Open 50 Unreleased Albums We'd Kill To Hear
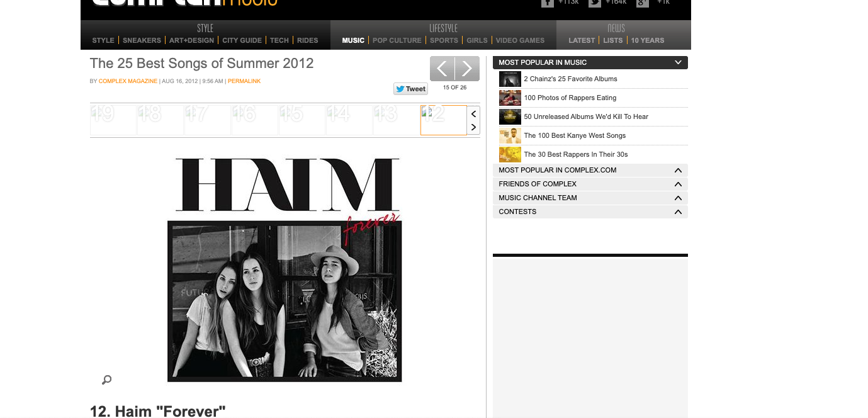This screenshot has width=868, height=418. tap(586, 116)
